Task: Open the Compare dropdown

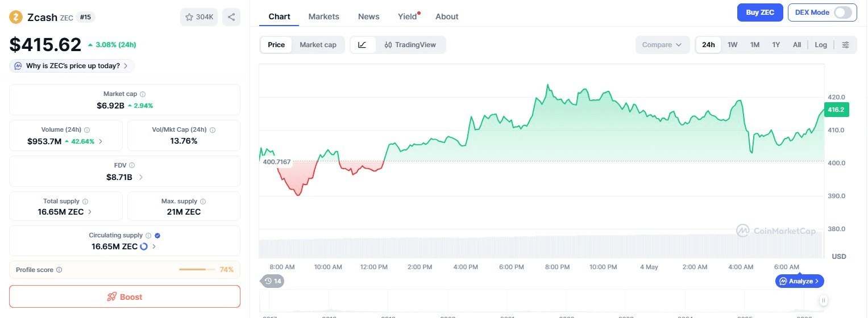Action: 662,45
